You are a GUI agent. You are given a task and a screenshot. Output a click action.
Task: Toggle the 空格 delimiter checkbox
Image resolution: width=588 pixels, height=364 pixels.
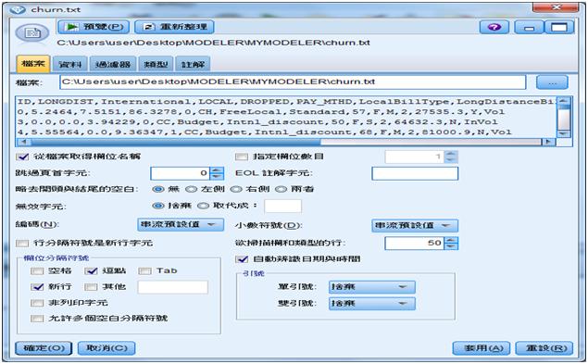(37, 271)
